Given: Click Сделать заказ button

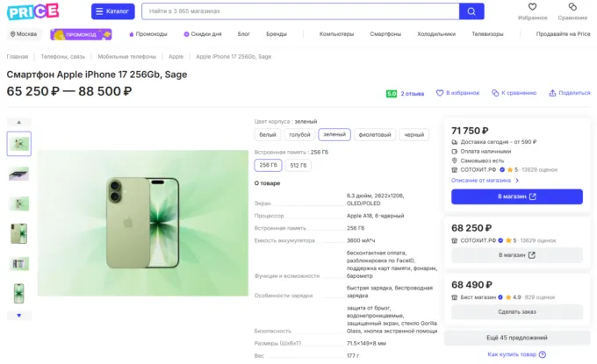Looking at the screenshot, I should click(x=516, y=312).
